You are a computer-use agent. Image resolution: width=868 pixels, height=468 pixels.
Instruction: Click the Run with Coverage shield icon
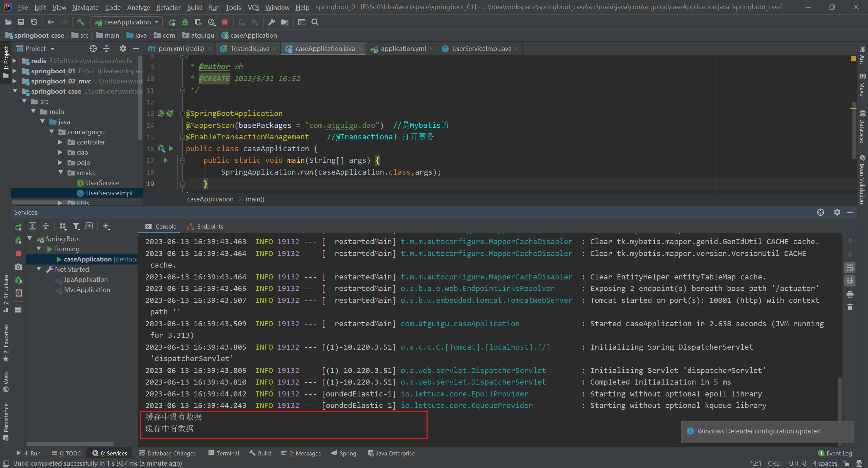198,22
